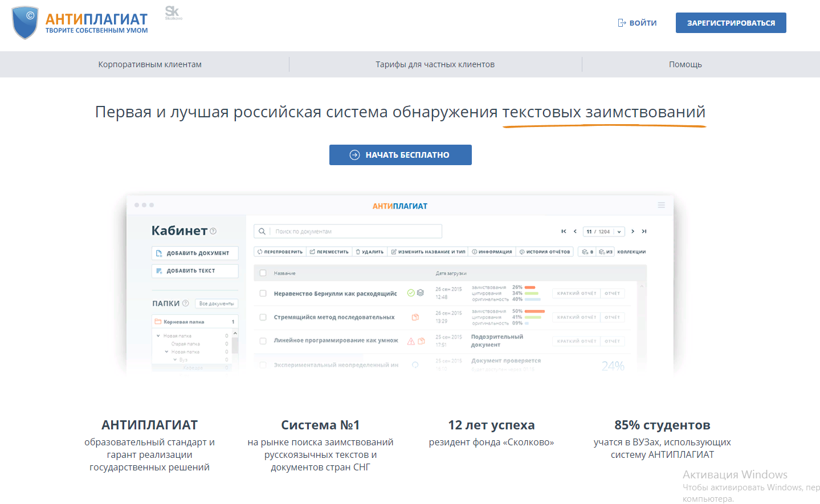This screenshot has width=820, height=504.
Task: Click the Все документы button
Action: coord(217,304)
